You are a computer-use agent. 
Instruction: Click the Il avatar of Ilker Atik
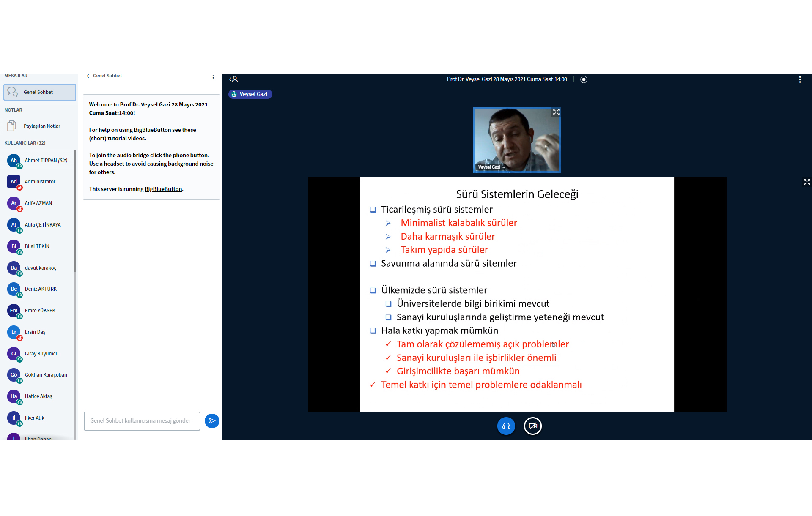click(x=14, y=418)
